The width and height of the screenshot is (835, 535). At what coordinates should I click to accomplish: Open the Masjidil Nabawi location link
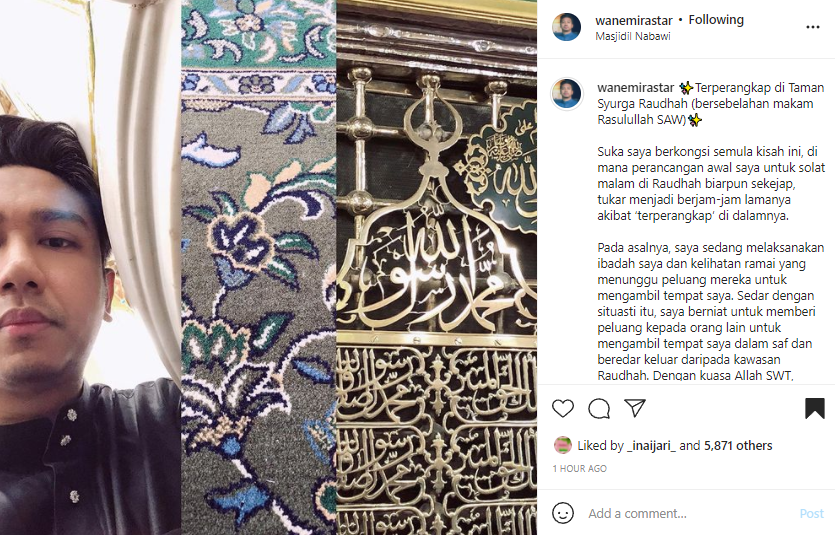633,36
